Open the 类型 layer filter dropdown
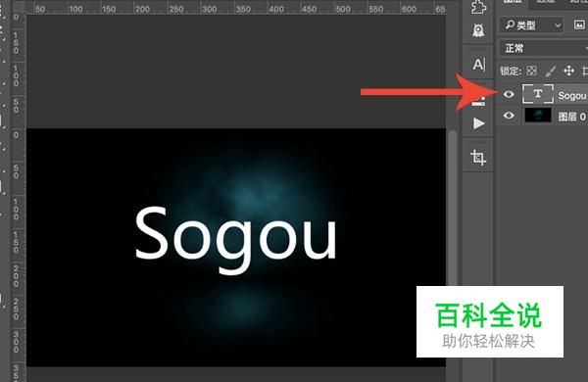The height and width of the screenshot is (382, 588). click(531, 25)
